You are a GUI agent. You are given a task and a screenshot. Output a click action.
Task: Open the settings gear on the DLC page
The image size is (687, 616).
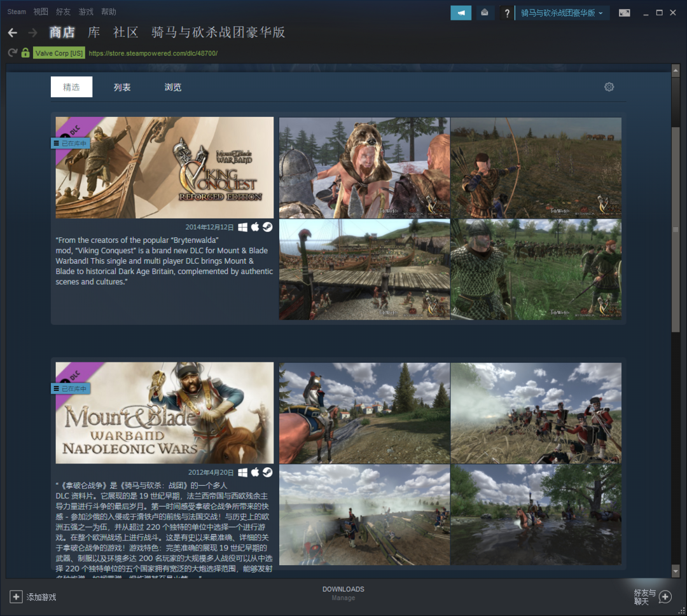pyautogui.click(x=609, y=87)
